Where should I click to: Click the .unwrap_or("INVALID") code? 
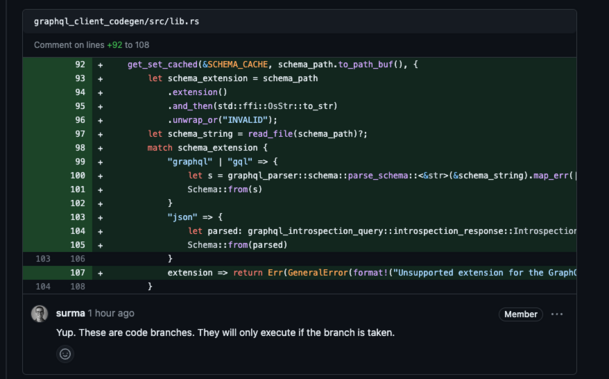[223, 120]
